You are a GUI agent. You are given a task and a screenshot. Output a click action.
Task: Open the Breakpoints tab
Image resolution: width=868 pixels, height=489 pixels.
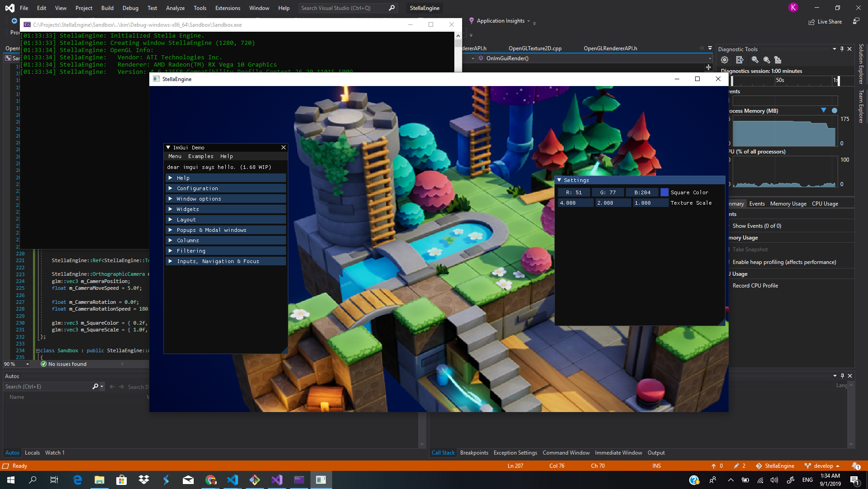click(474, 453)
